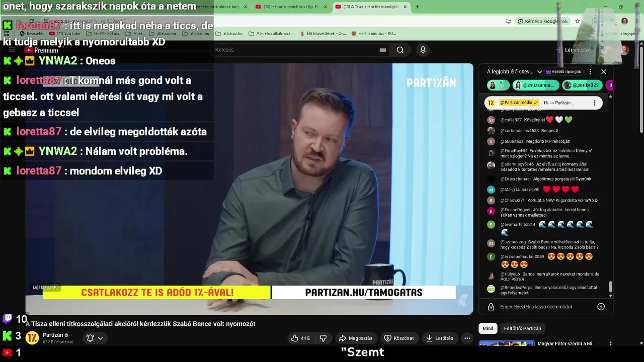Open the browser profile avatar
This screenshot has height=362, width=644.
pyautogui.click(x=624, y=21)
